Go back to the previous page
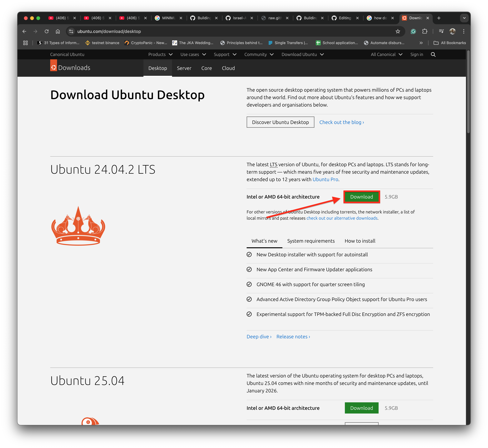Screen dimensions: 488x448 pyautogui.click(x=24, y=31)
